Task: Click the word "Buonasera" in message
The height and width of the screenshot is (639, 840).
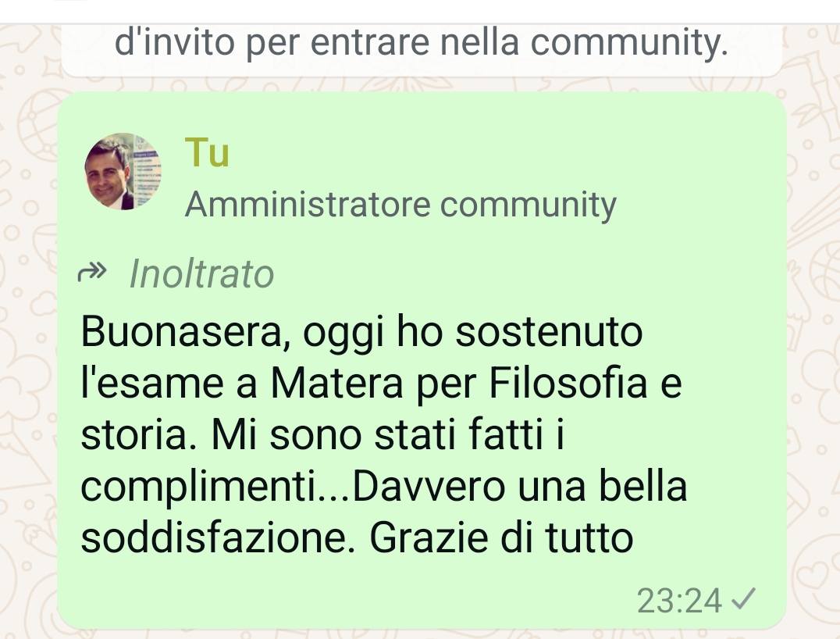Action: (181, 331)
